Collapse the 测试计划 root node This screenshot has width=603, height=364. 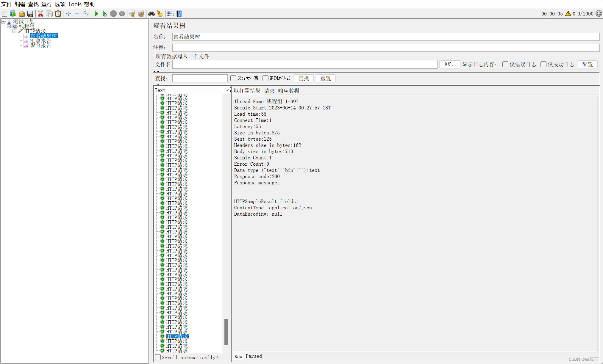(3, 21)
